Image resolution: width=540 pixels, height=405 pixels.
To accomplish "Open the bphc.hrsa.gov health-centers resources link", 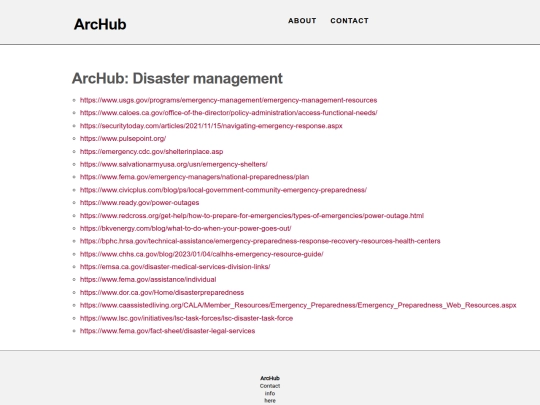I will [x=260, y=241].
